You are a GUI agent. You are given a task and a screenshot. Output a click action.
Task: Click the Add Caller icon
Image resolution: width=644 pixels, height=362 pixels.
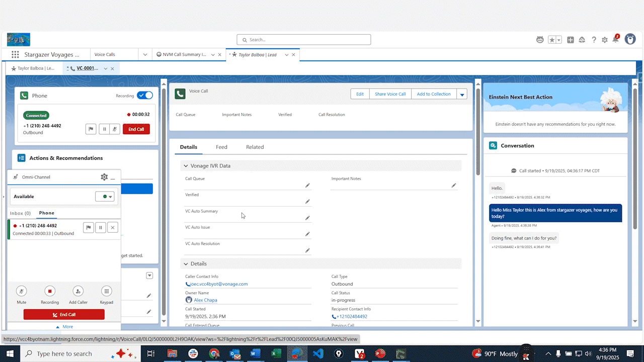click(78, 291)
